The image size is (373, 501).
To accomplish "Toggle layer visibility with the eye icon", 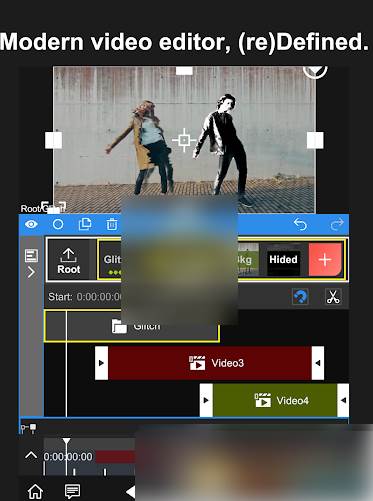I will (x=31, y=224).
